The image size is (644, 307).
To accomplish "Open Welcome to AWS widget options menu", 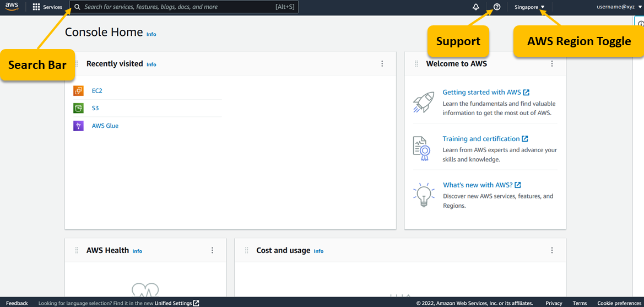I will point(552,64).
